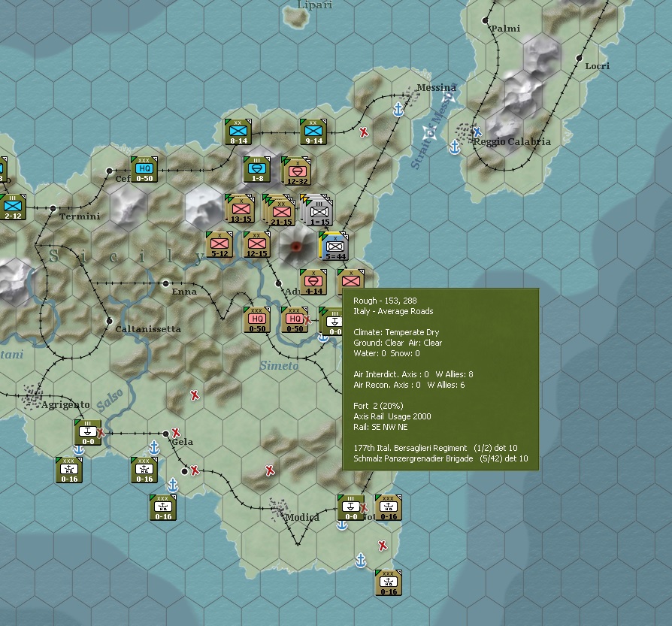Click the 'Rough - 153, 288' tooltip heading
The width and height of the screenshot is (672, 626).
click(385, 301)
